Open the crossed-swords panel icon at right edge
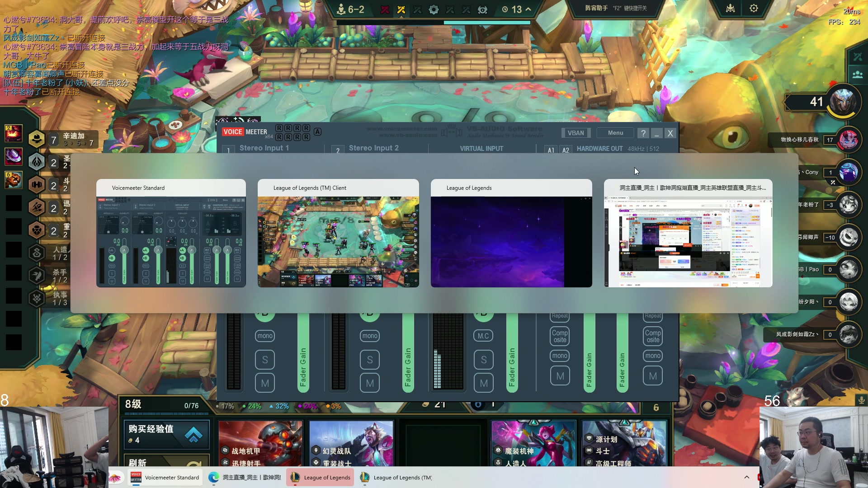Screen dimensions: 868x488 coord(858,56)
